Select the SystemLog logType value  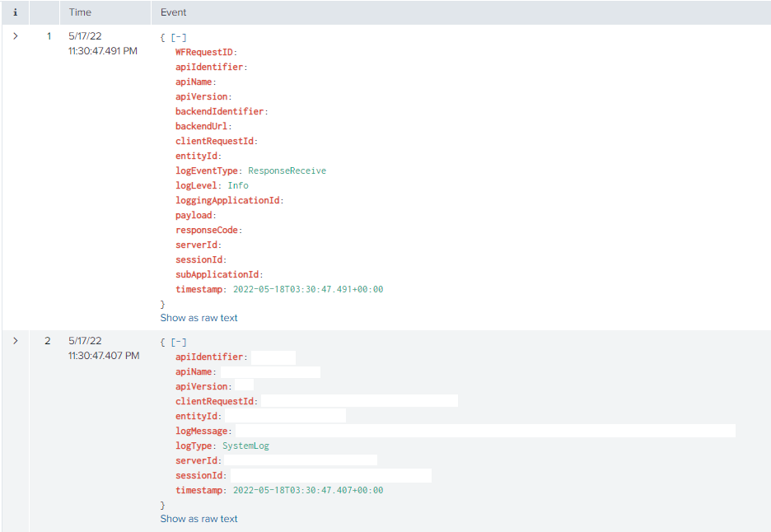pos(245,446)
